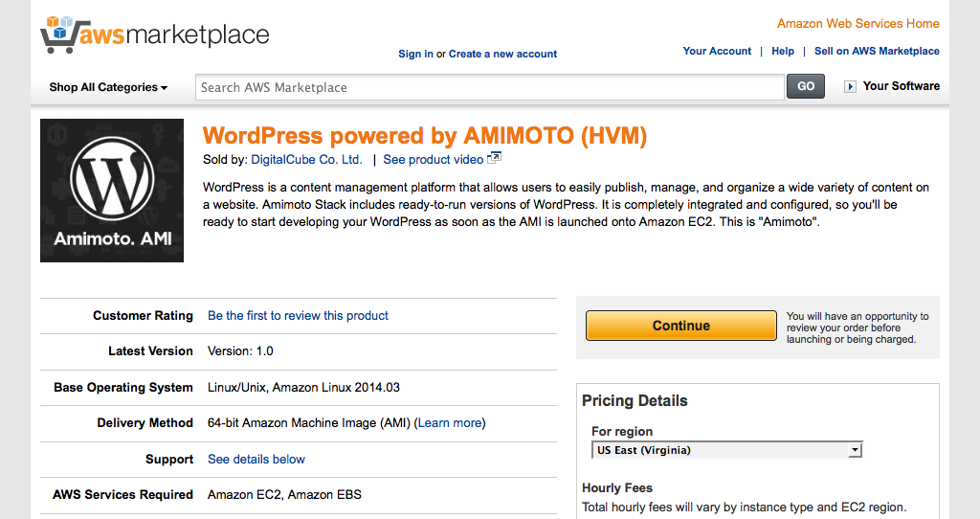Focus the Search AWS Marketplace field

click(490, 87)
